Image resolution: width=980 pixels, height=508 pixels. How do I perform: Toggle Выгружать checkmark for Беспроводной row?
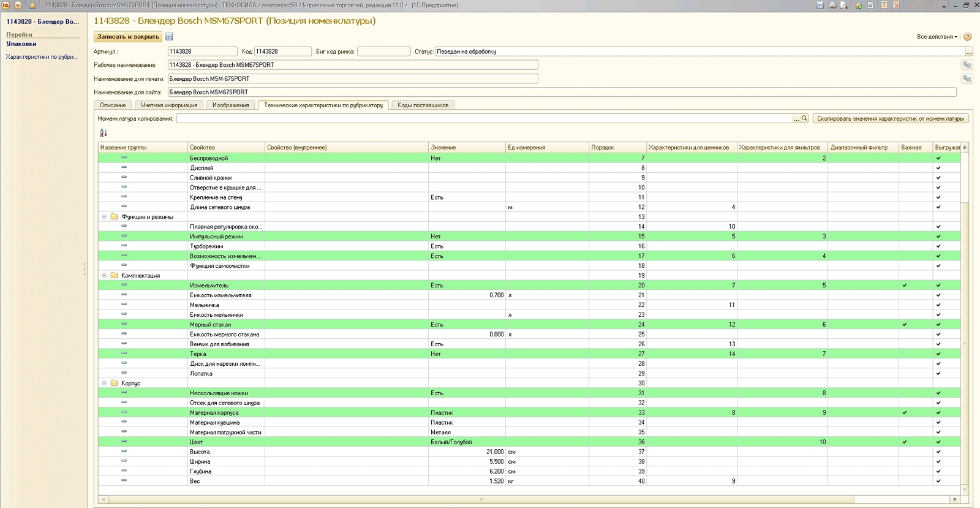coord(938,158)
